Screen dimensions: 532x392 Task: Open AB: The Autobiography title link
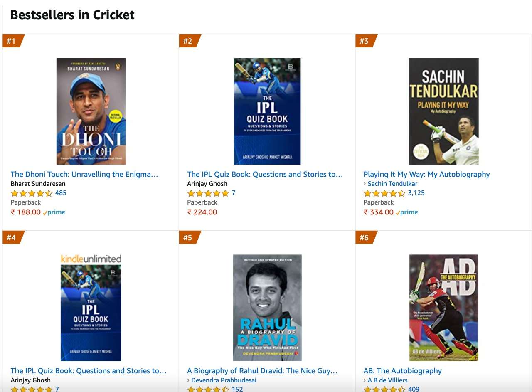pyautogui.click(x=402, y=370)
